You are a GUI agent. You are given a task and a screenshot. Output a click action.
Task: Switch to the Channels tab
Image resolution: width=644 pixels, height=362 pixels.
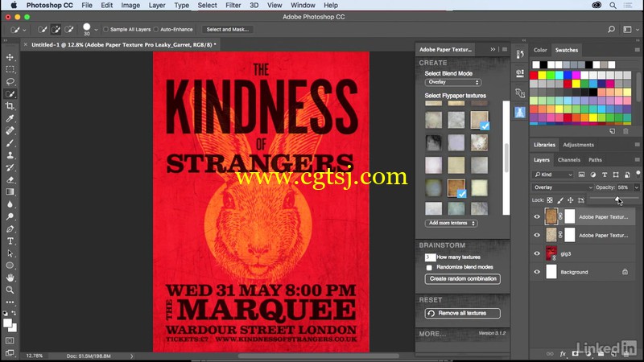(569, 160)
